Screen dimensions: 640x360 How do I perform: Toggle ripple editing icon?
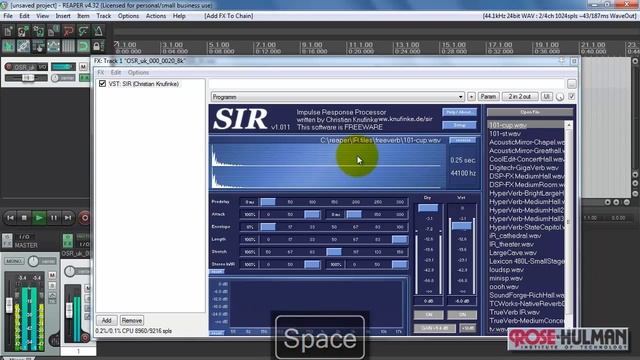[38, 46]
